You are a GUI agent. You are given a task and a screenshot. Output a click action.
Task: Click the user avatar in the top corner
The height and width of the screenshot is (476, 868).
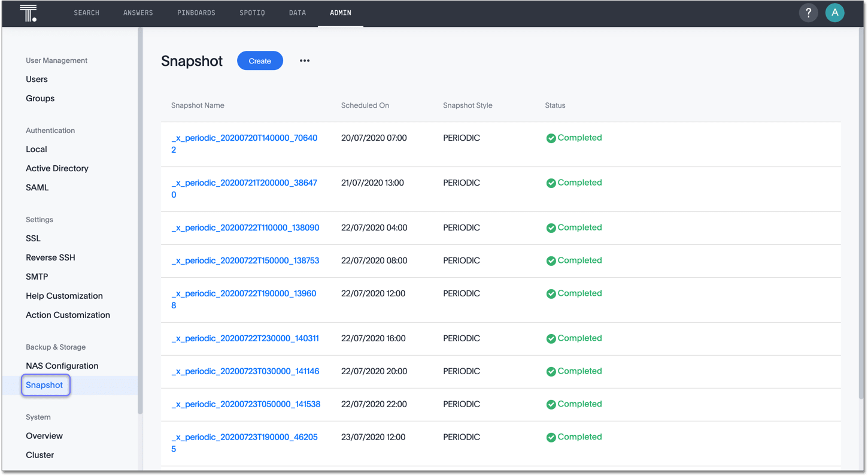[834, 13]
